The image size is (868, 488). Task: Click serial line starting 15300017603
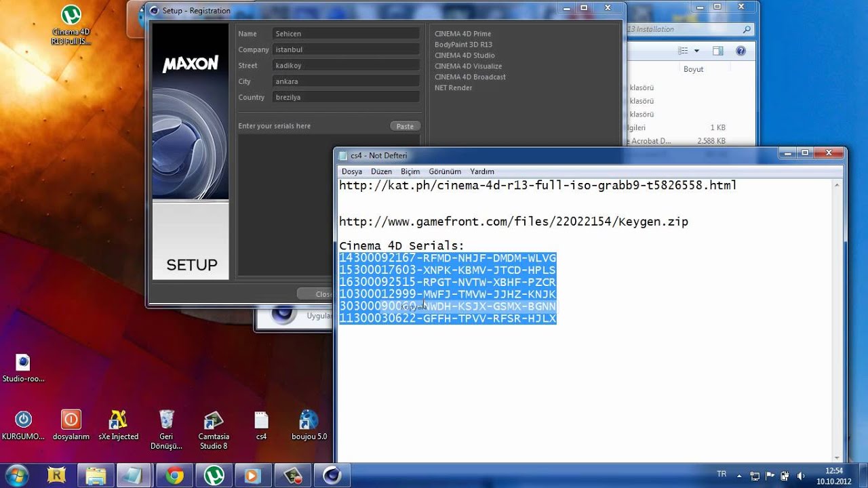coord(448,270)
